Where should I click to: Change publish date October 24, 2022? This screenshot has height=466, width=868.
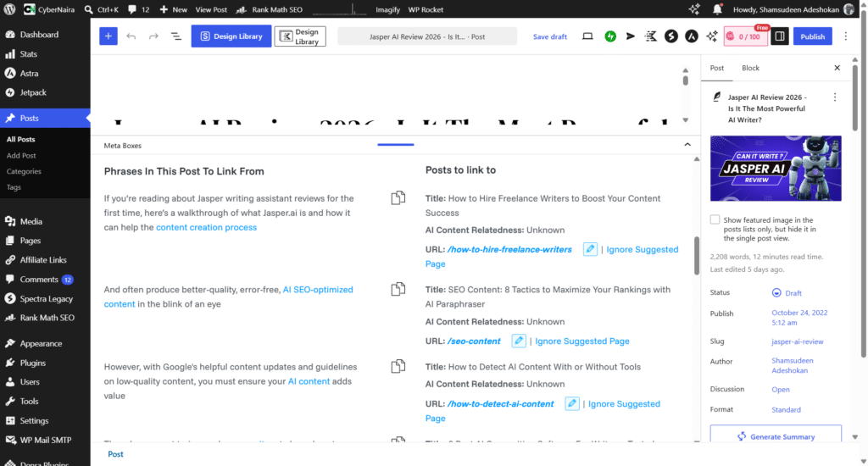point(799,318)
